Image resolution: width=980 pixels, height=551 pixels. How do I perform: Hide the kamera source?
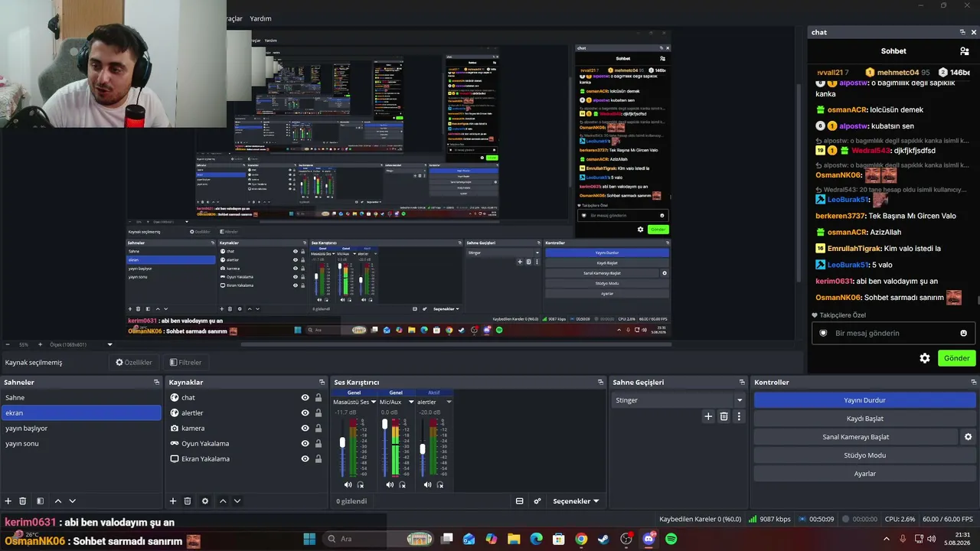point(305,429)
